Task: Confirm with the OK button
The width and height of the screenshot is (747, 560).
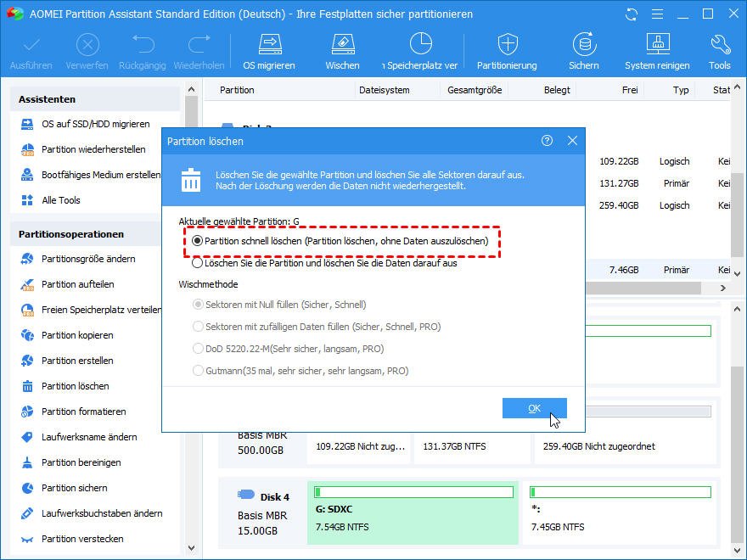Action: (x=535, y=408)
